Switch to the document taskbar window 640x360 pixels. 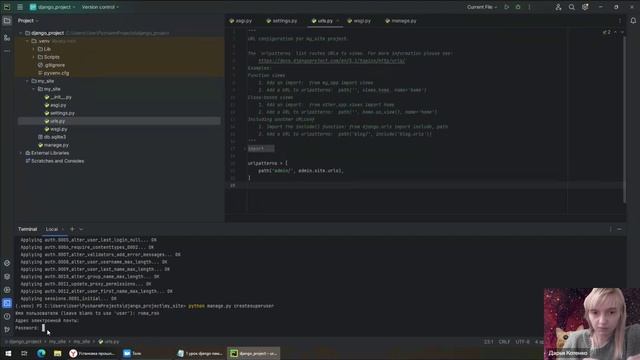pos(200,353)
